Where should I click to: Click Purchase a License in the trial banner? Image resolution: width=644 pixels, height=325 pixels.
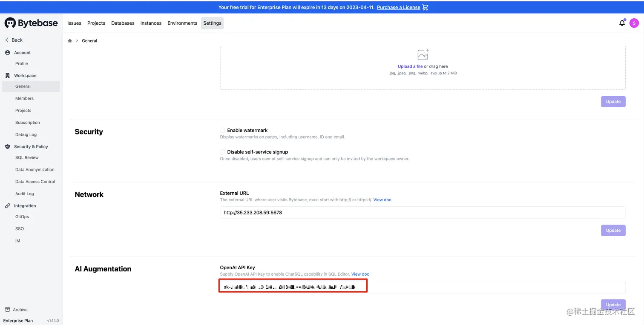pyautogui.click(x=399, y=7)
